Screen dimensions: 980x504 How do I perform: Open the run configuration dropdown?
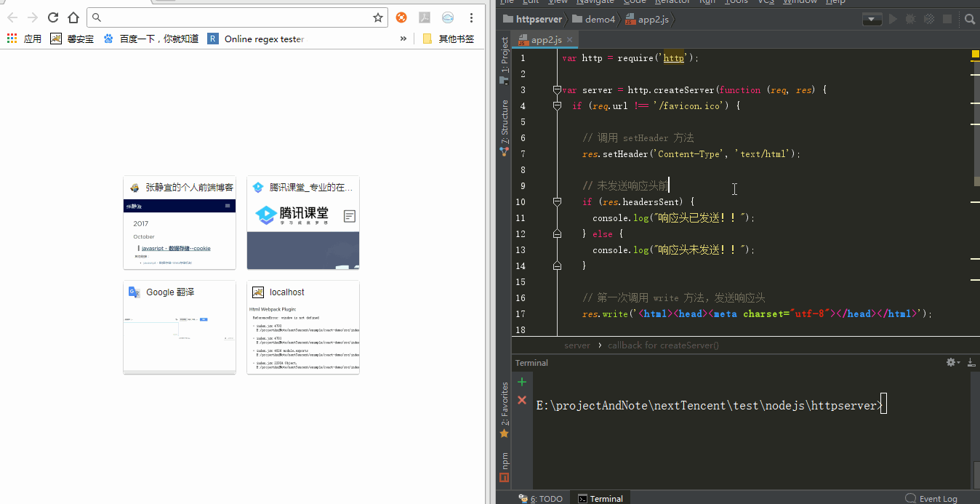(x=872, y=20)
